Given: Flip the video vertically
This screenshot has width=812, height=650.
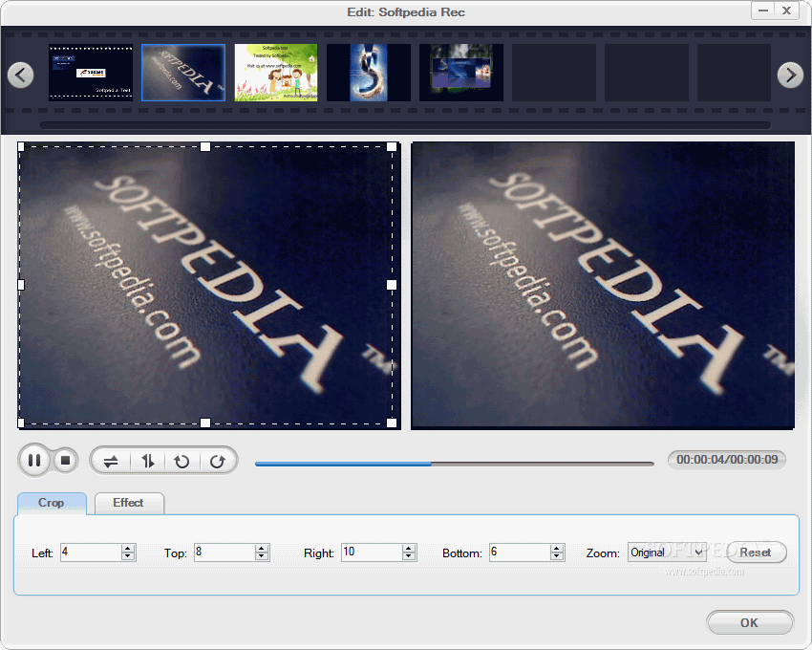Looking at the screenshot, I should 148,461.
